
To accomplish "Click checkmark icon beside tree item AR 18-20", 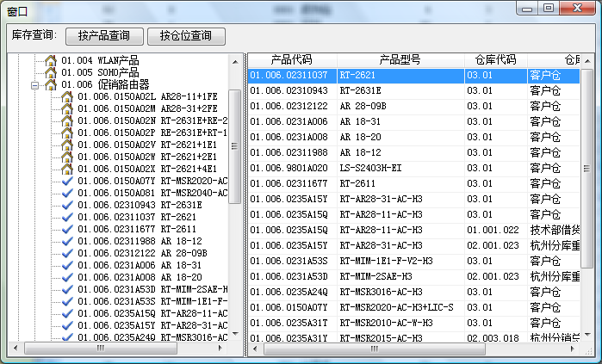I will 67,277.
